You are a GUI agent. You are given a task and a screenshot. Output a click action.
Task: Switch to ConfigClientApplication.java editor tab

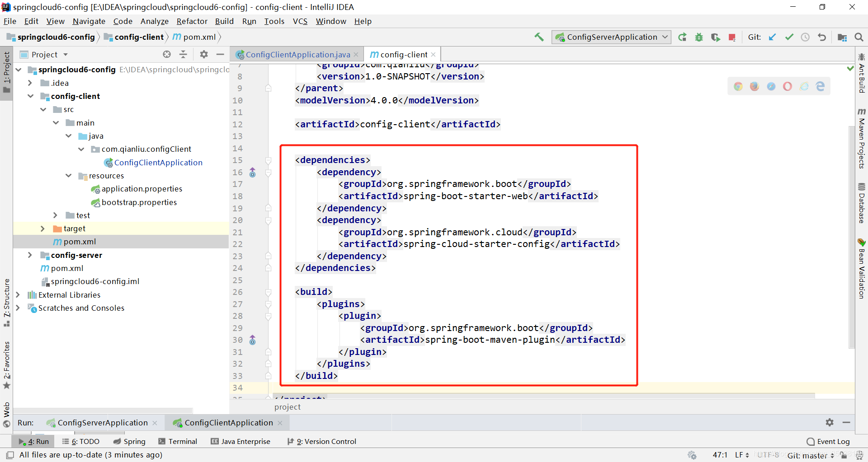(297, 55)
